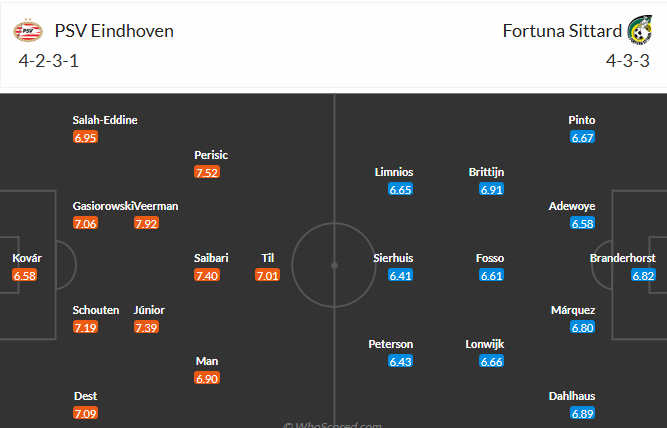
Task: Click Branderhorst's 6.82 rating badge
Action: pos(643,275)
